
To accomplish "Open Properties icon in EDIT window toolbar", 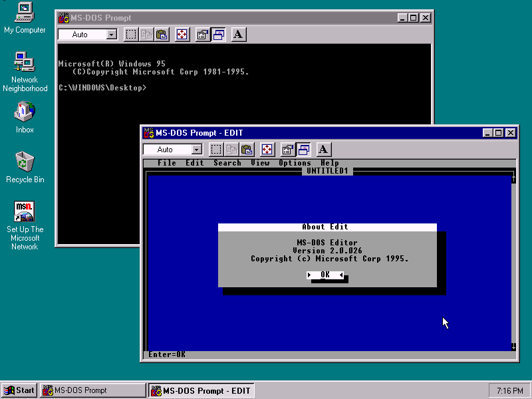I will 288,149.
